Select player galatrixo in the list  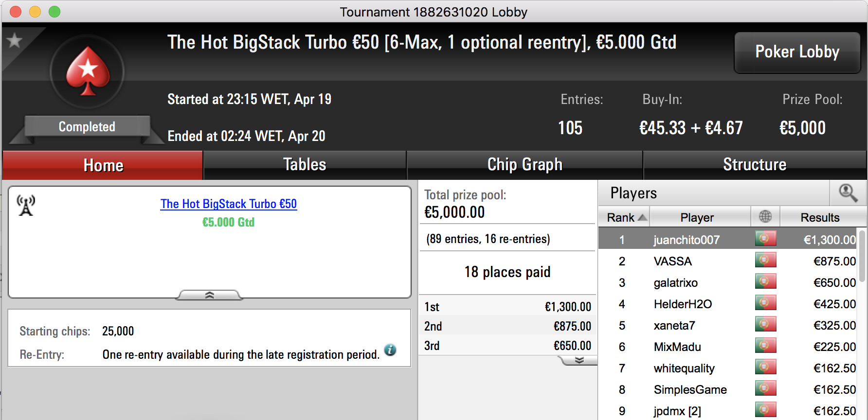point(675,282)
